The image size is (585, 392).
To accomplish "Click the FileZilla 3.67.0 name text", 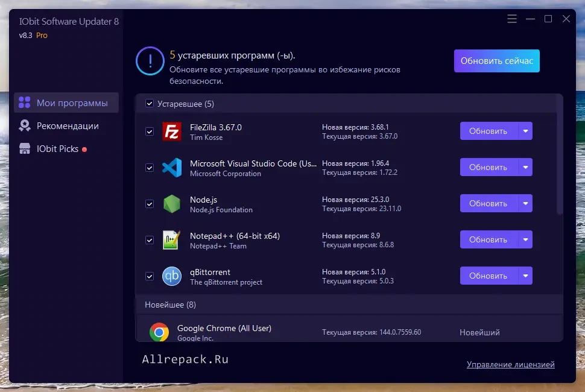I will [216, 127].
